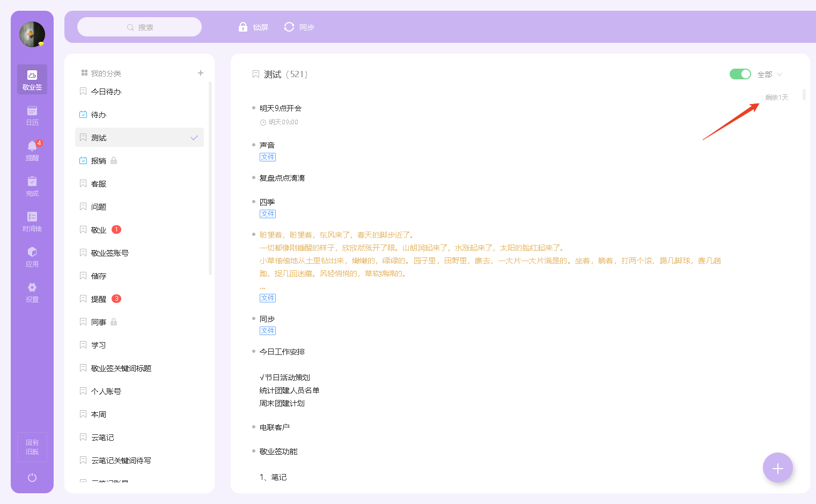This screenshot has width=816, height=504.
Task: Select the 个人账号 category
Action: click(139, 391)
